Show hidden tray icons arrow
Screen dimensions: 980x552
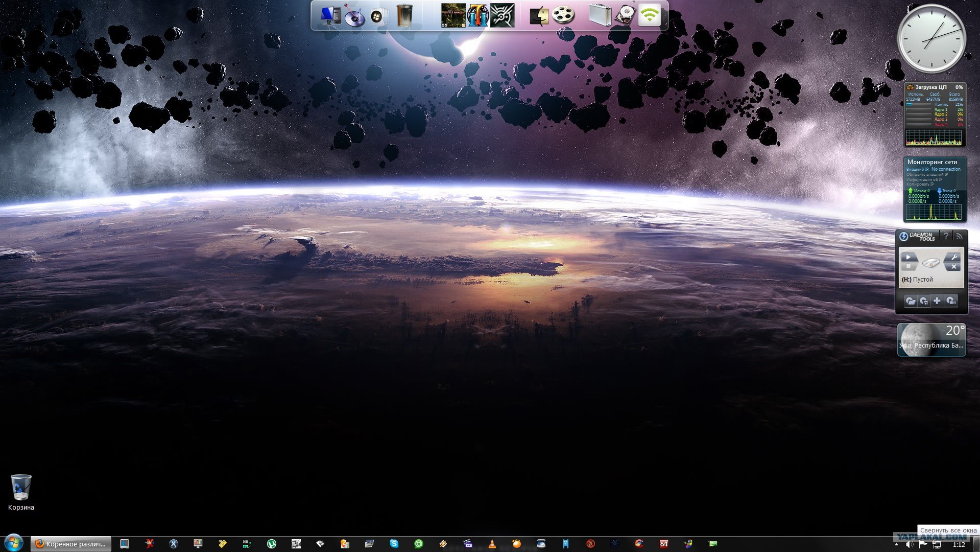[896, 545]
